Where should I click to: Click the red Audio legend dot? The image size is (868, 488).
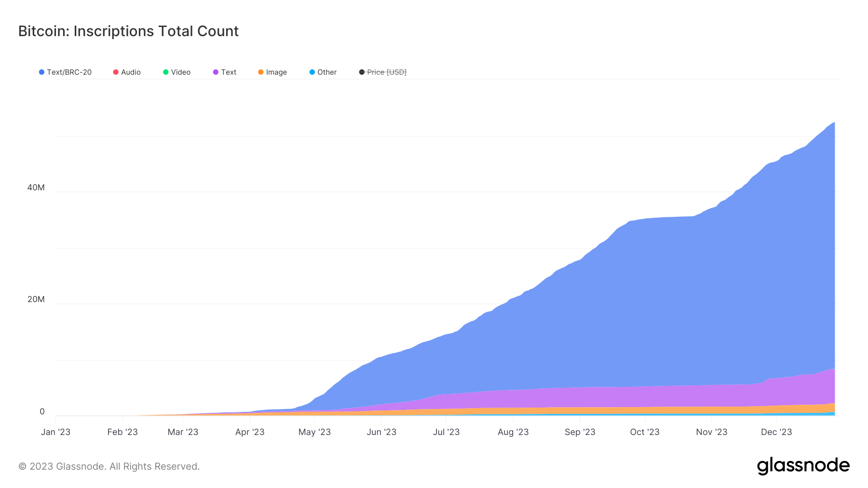click(116, 72)
